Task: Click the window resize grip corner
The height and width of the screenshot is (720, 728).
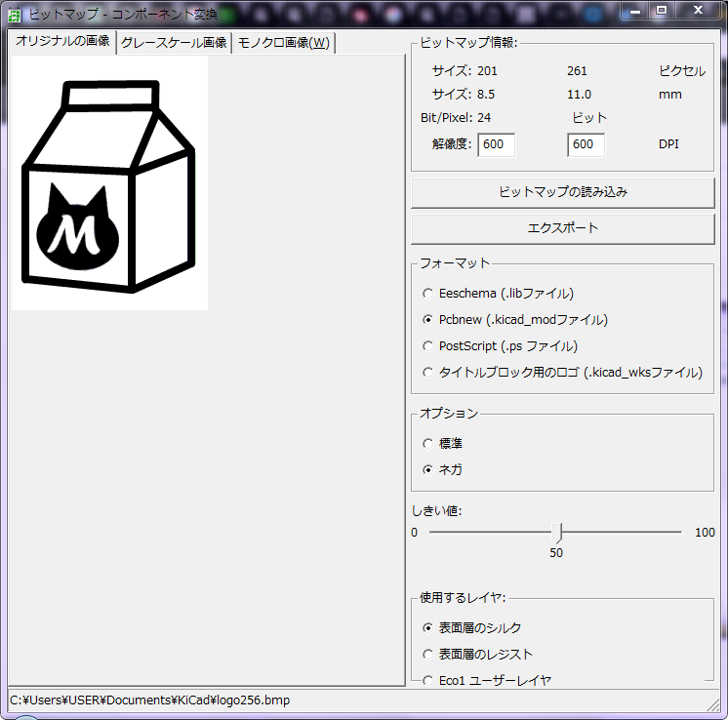Action: click(713, 705)
